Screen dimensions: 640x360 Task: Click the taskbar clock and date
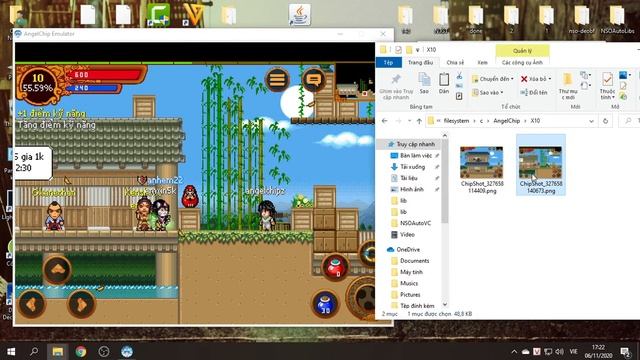click(x=598, y=351)
